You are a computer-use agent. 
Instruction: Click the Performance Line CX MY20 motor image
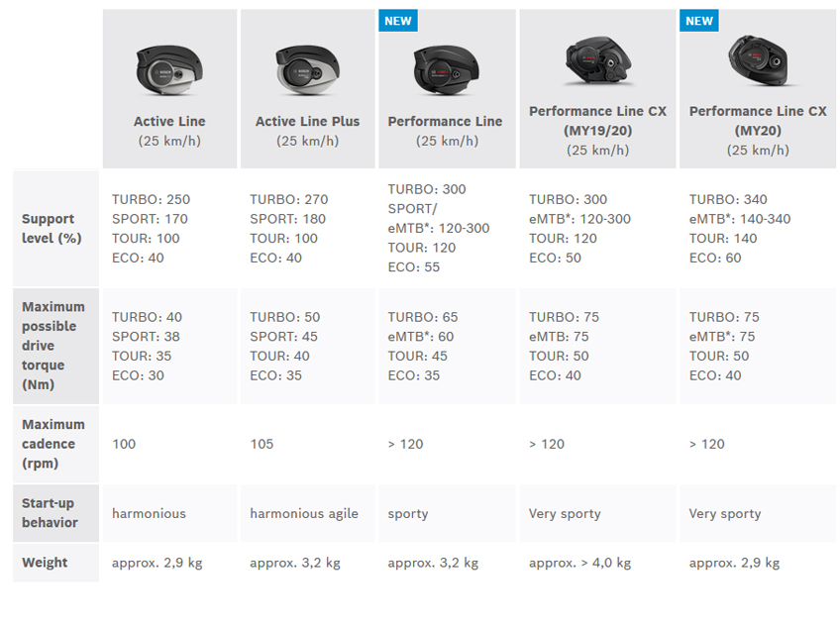pos(758,60)
